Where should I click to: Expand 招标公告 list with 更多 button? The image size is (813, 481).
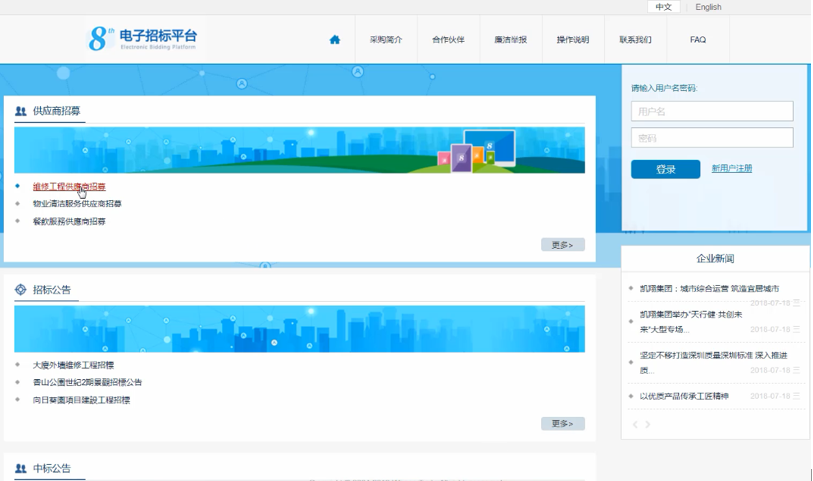562,424
